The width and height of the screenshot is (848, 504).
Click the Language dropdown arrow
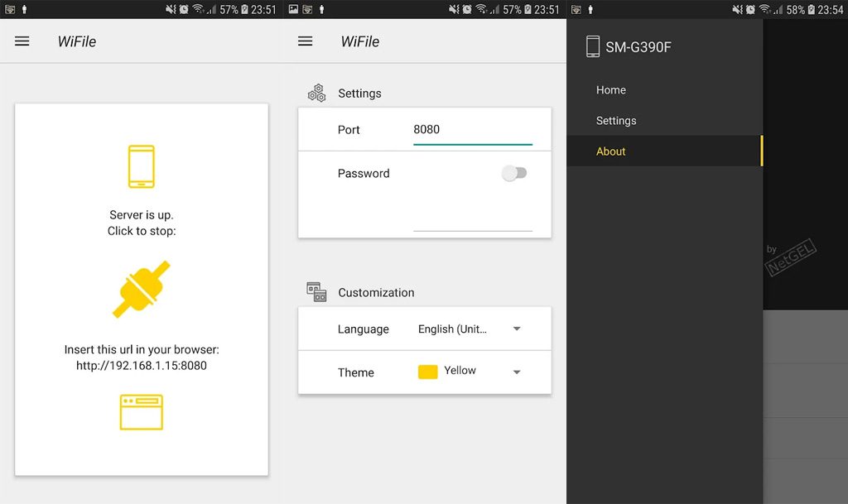517,329
